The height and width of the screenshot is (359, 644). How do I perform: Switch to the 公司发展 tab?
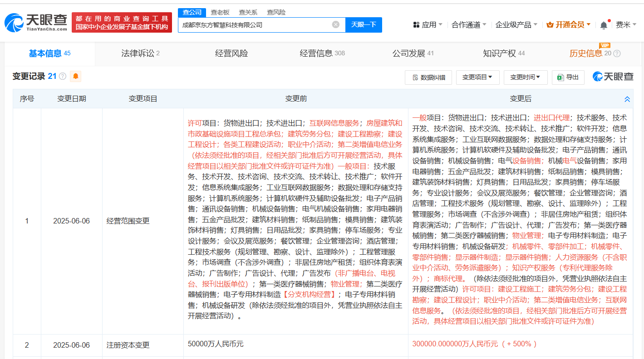point(413,53)
